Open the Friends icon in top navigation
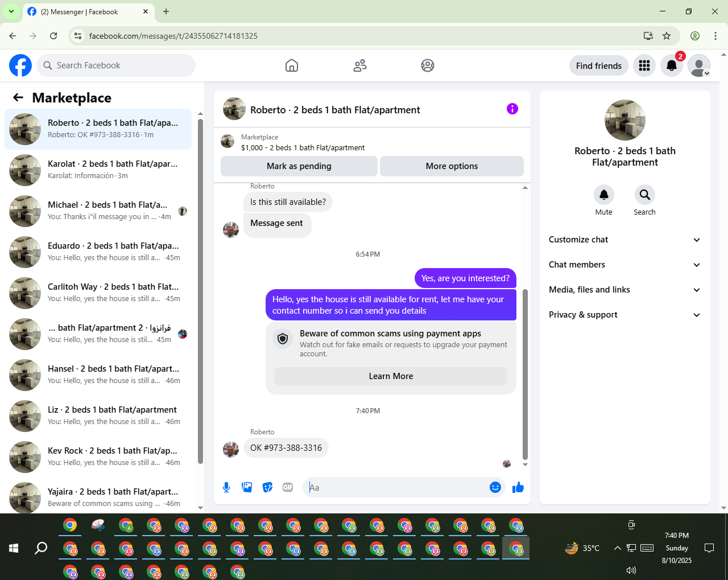728x580 pixels. click(360, 65)
